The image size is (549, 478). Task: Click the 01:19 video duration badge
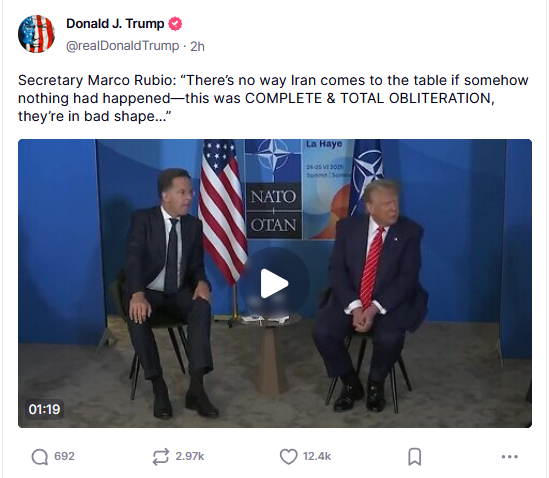click(44, 409)
